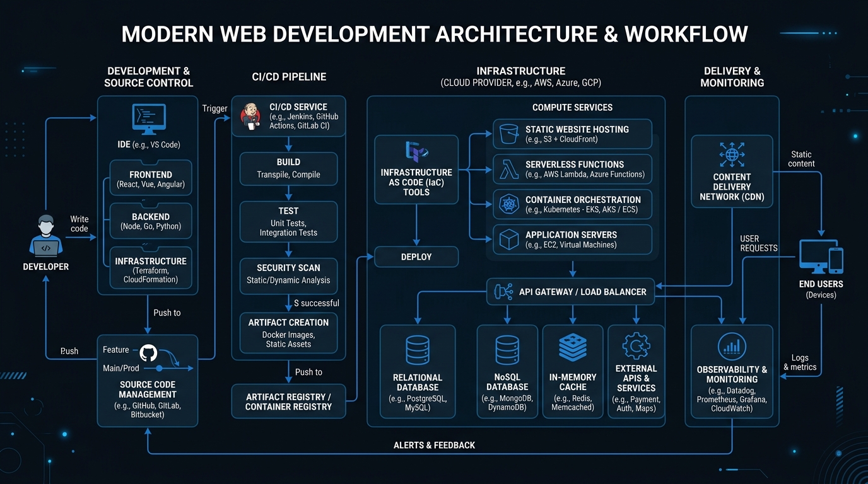The height and width of the screenshot is (484, 868).
Task: Click the DELIVERY & MONITORING heading
Action: [732, 77]
